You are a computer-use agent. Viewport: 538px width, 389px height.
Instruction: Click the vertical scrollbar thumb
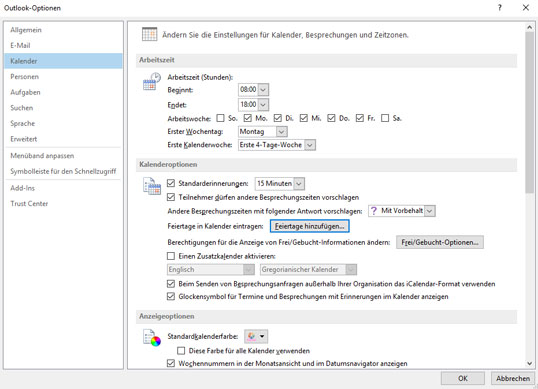(x=529, y=111)
